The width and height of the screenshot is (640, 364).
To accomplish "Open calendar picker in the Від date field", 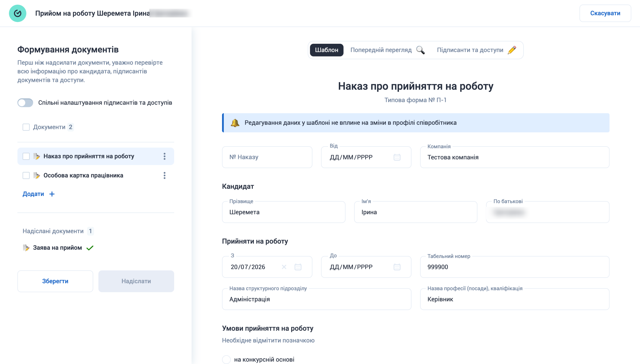I will (397, 157).
